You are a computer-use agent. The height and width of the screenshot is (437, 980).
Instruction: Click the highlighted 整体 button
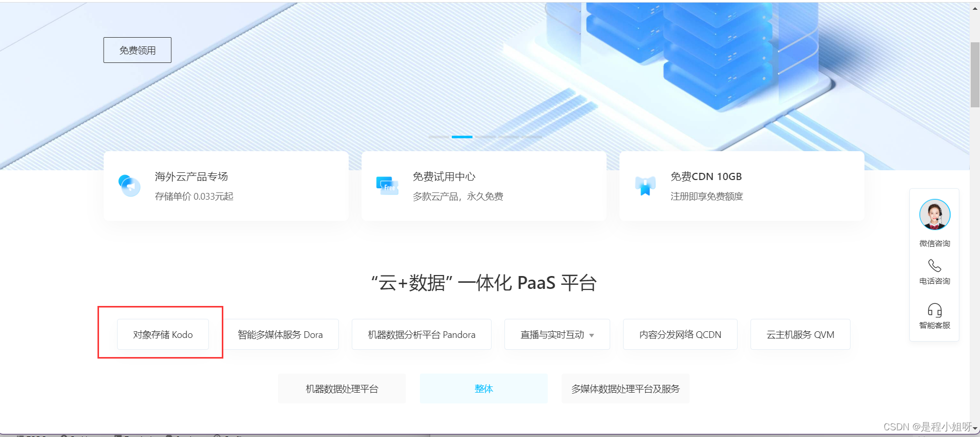pyautogui.click(x=484, y=389)
